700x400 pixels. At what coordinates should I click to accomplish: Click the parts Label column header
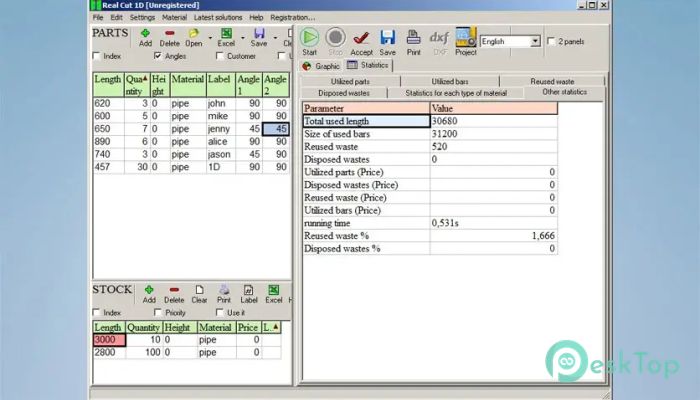pyautogui.click(x=221, y=85)
